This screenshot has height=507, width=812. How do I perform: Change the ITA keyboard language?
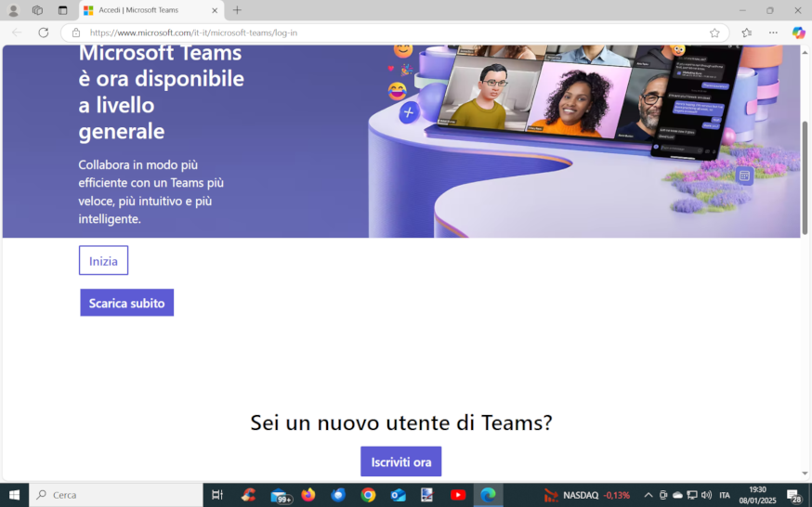(725, 495)
